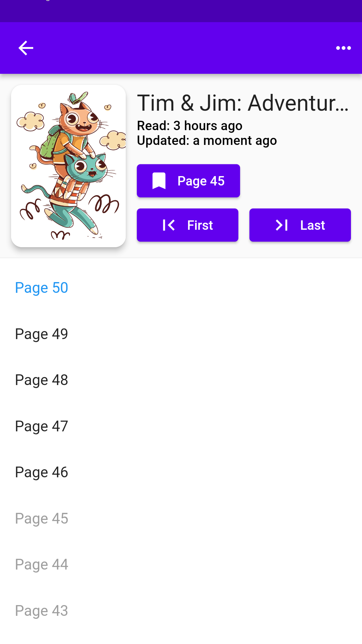Open Page 47 entry
The height and width of the screenshot is (644, 362).
point(181,426)
